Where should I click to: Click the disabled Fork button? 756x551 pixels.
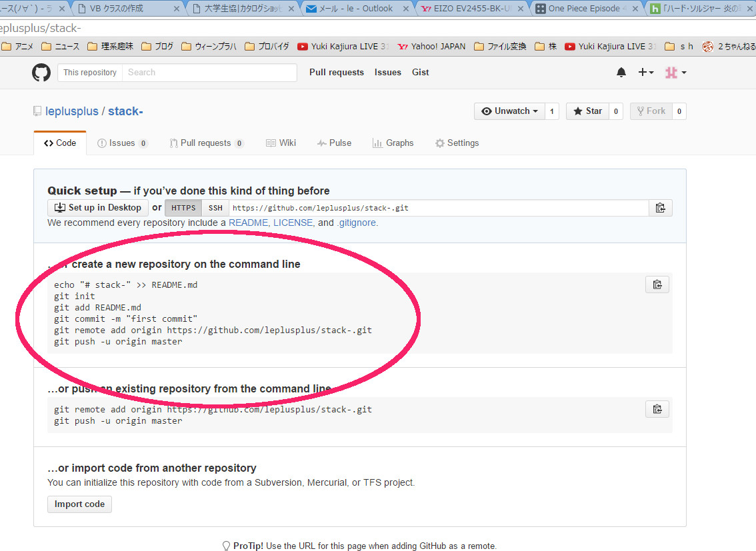point(651,111)
